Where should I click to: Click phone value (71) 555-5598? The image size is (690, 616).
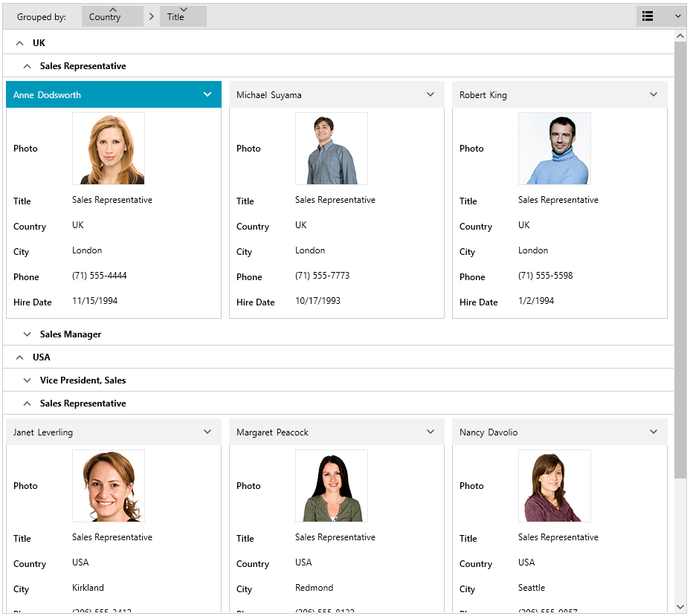coord(546,276)
